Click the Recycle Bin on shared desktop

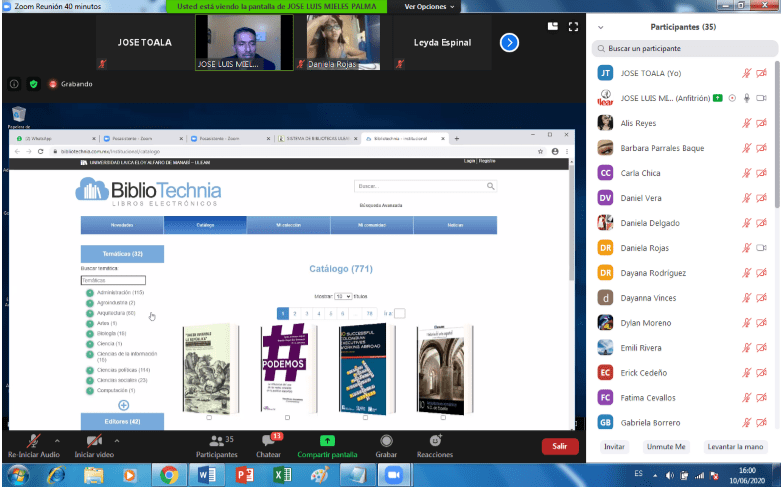18,114
